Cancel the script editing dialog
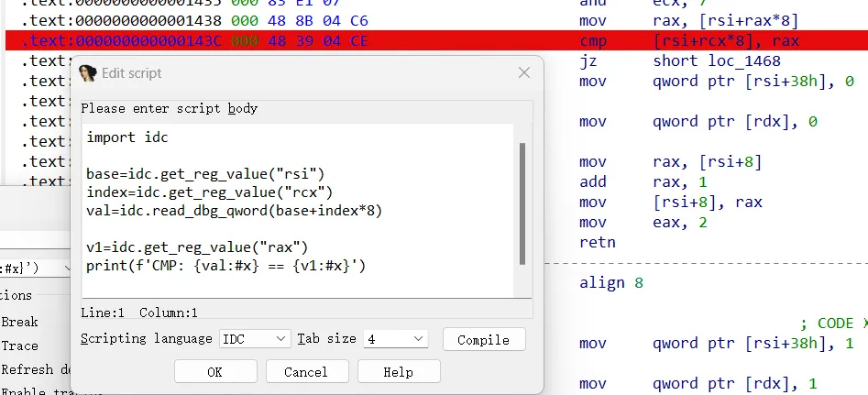 point(305,372)
